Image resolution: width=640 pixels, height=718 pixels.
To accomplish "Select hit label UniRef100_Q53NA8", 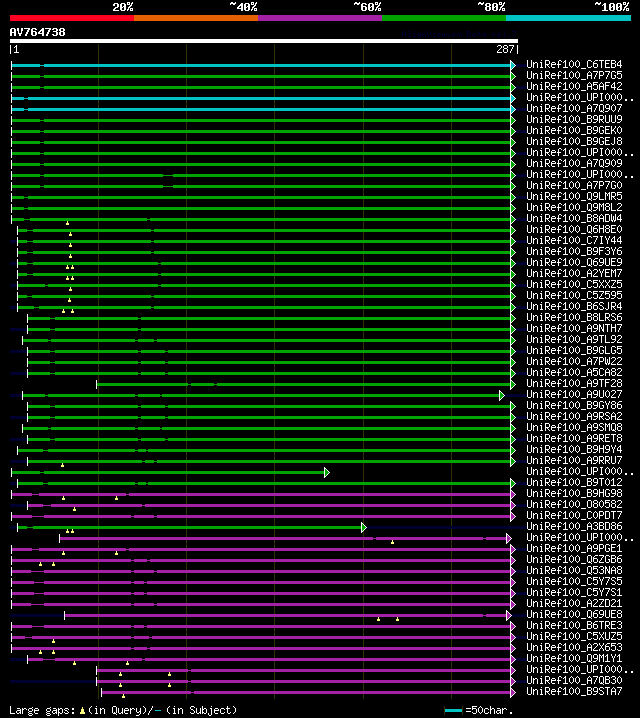I will click(x=574, y=570).
